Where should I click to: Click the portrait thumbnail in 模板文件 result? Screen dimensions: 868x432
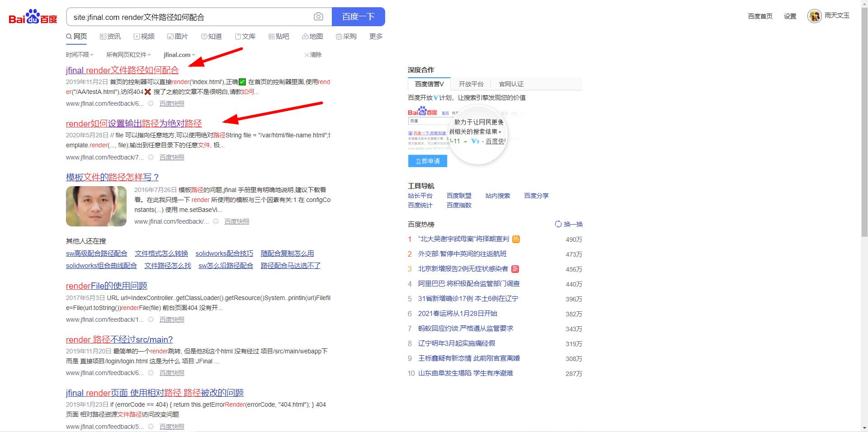click(x=96, y=206)
